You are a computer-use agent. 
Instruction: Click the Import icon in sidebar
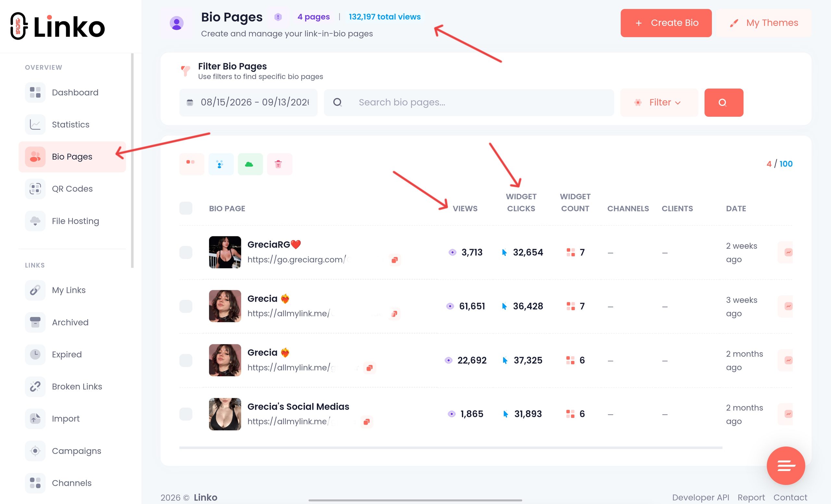pyautogui.click(x=35, y=419)
